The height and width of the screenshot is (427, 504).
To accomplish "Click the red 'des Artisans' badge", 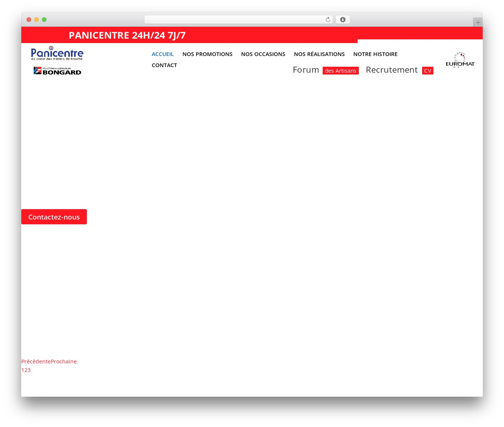I will click(x=341, y=71).
